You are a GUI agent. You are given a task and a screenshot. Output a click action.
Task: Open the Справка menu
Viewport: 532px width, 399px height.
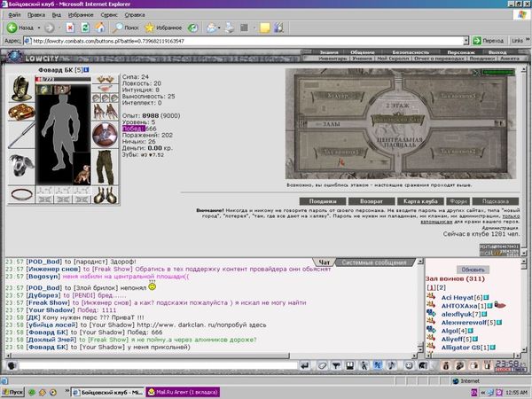[x=135, y=15]
